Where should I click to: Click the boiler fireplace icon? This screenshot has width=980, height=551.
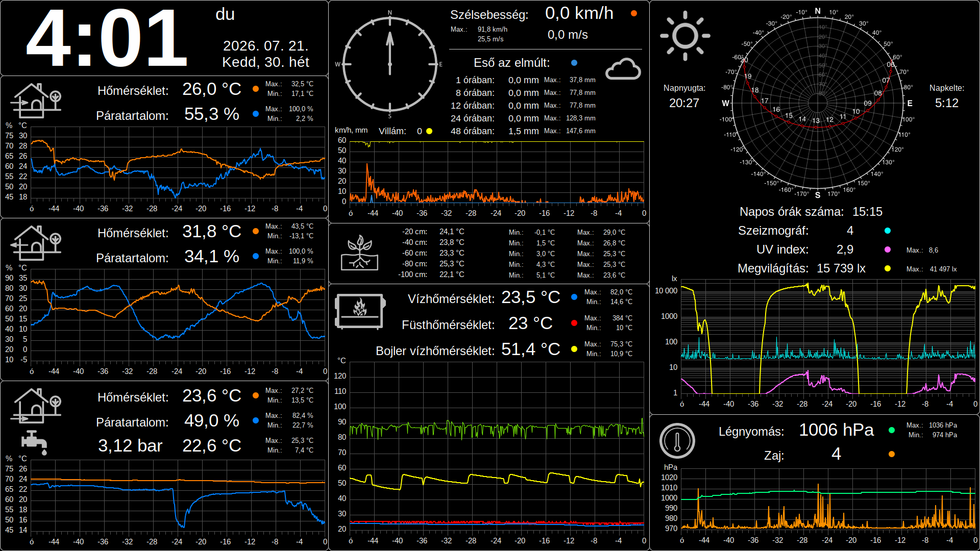point(359,311)
